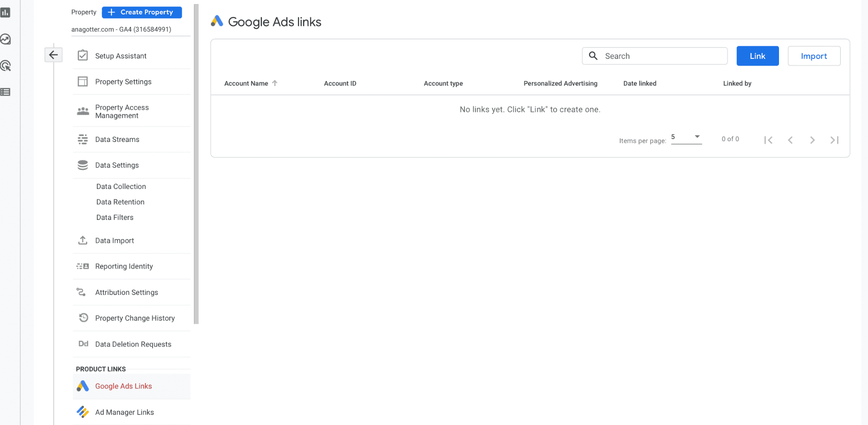Click the search magnifier icon

coord(593,56)
